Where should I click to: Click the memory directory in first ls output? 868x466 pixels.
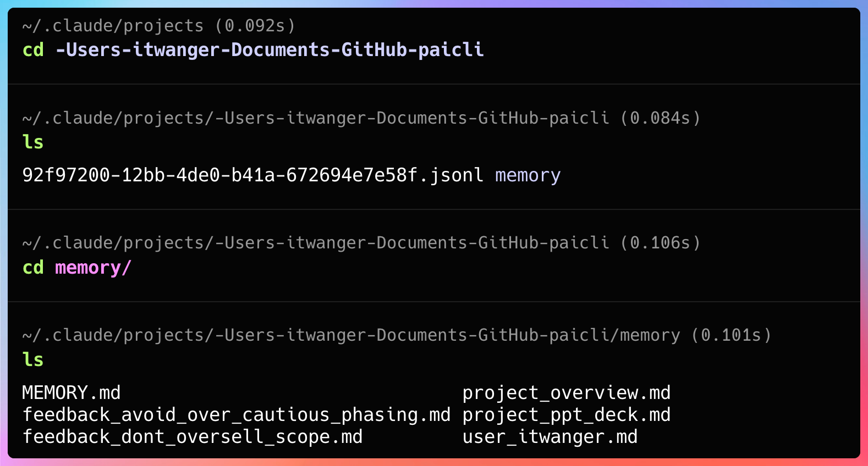[528, 175]
